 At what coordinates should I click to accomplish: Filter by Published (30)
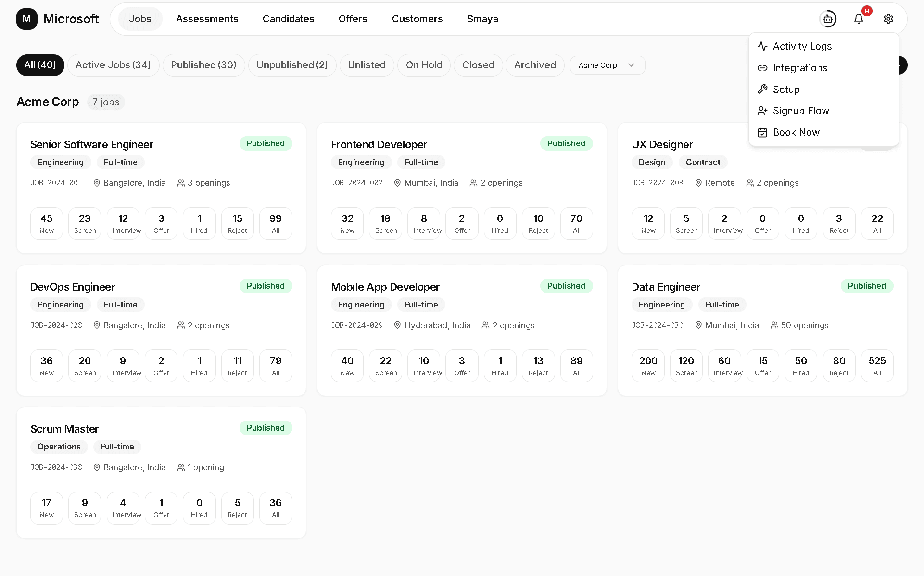203,65
